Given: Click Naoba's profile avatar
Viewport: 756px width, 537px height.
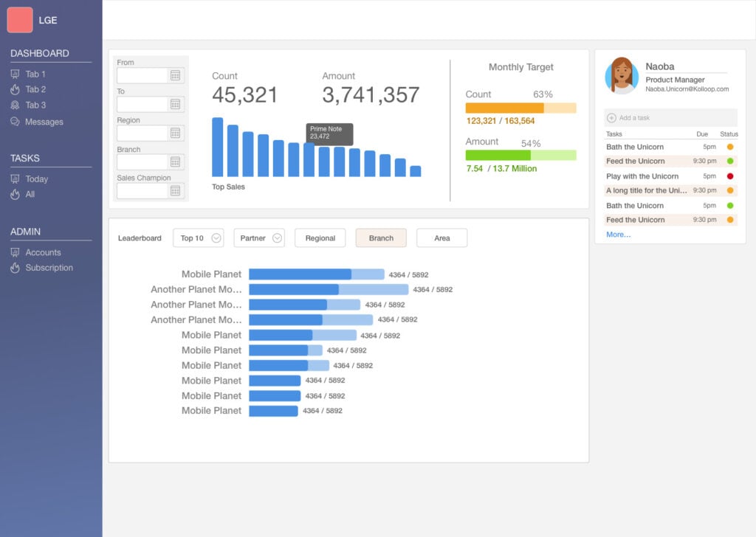Looking at the screenshot, I should [622, 76].
